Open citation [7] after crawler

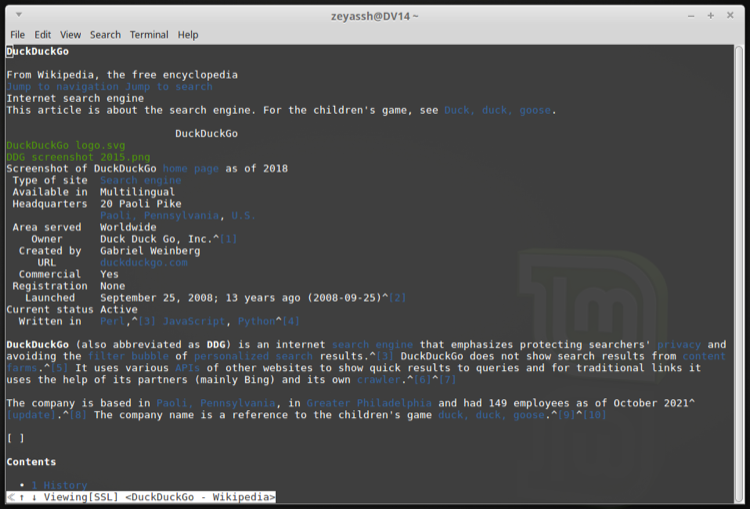tap(447, 380)
